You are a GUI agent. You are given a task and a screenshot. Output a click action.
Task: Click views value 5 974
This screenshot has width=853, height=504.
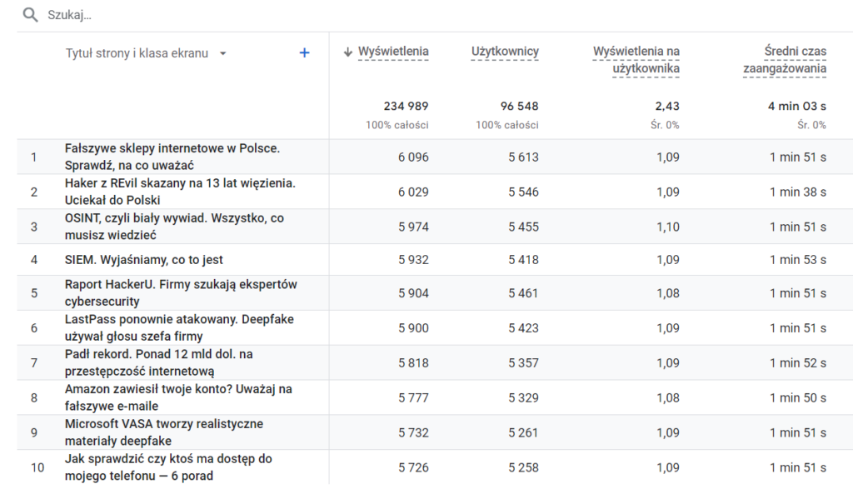[413, 227]
